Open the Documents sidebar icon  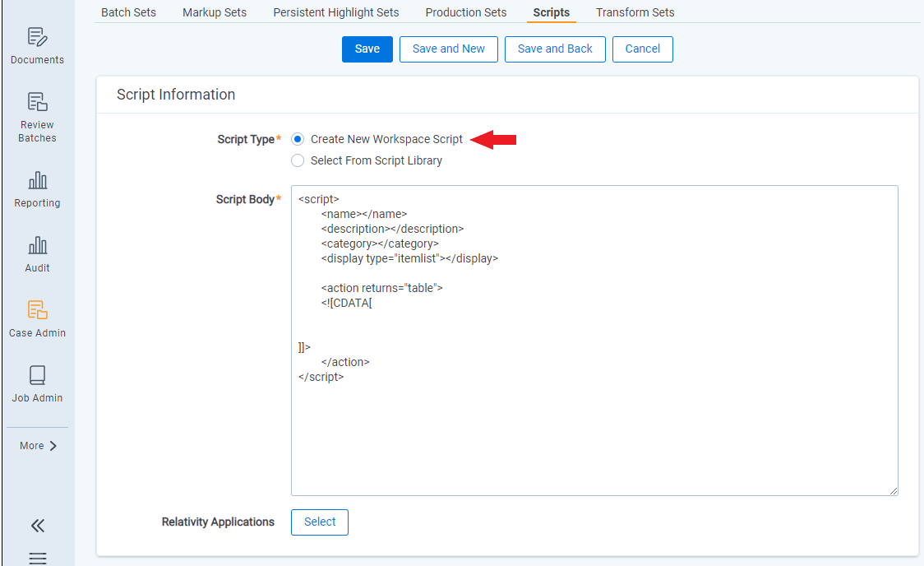[x=37, y=37]
